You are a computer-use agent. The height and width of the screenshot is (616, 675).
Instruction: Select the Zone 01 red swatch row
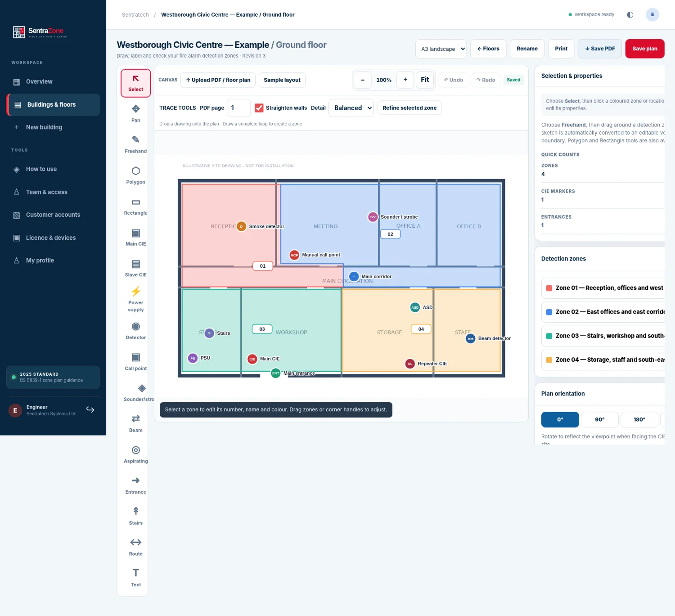(x=603, y=288)
